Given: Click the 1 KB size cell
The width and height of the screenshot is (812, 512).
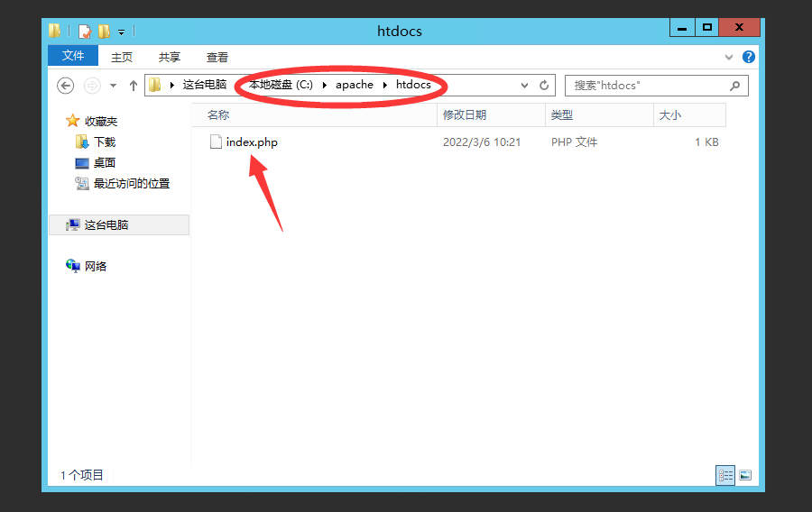Looking at the screenshot, I should (706, 142).
